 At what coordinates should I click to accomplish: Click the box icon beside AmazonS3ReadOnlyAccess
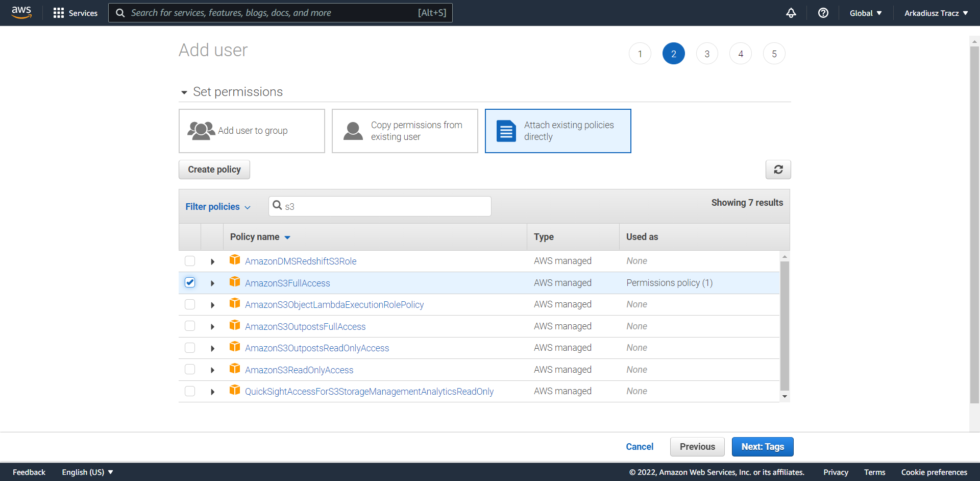(235, 369)
